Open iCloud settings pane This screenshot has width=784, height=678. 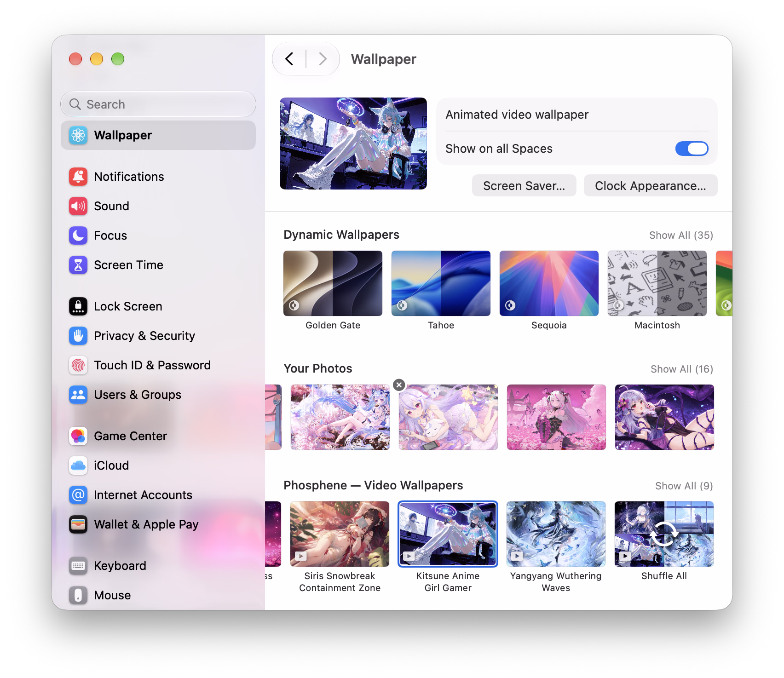158,465
